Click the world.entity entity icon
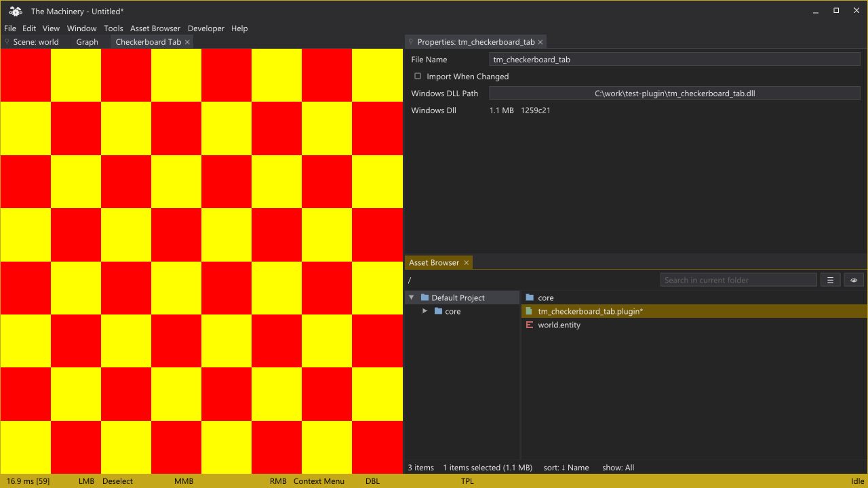 tap(530, 325)
